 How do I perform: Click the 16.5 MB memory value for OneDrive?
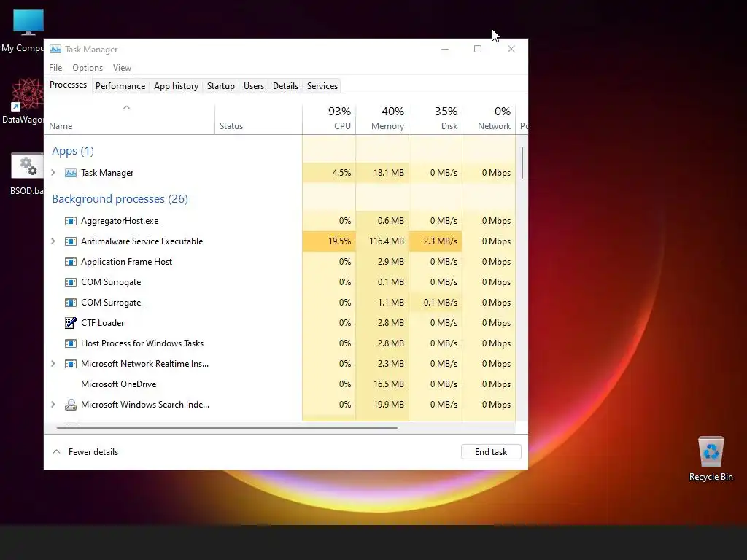pyautogui.click(x=388, y=384)
